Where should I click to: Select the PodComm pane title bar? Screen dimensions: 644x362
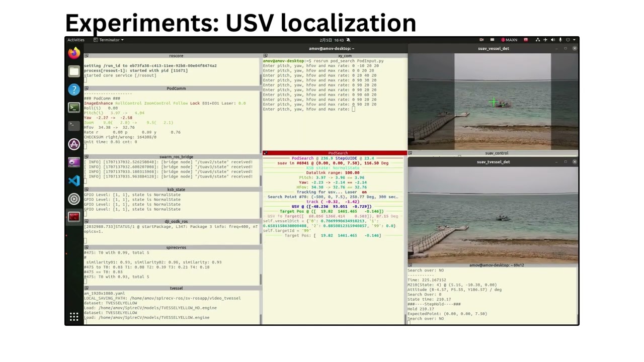pyautogui.click(x=173, y=88)
